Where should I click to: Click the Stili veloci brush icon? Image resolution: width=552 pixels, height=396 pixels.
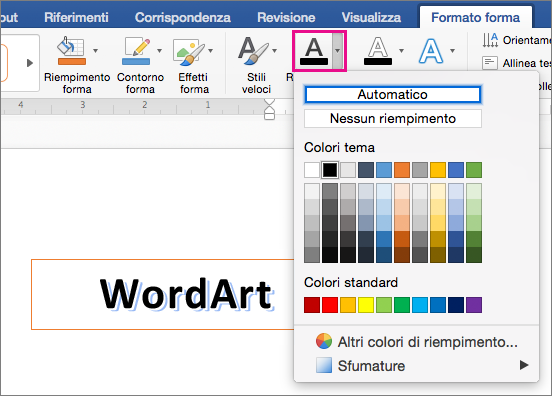[x=252, y=51]
